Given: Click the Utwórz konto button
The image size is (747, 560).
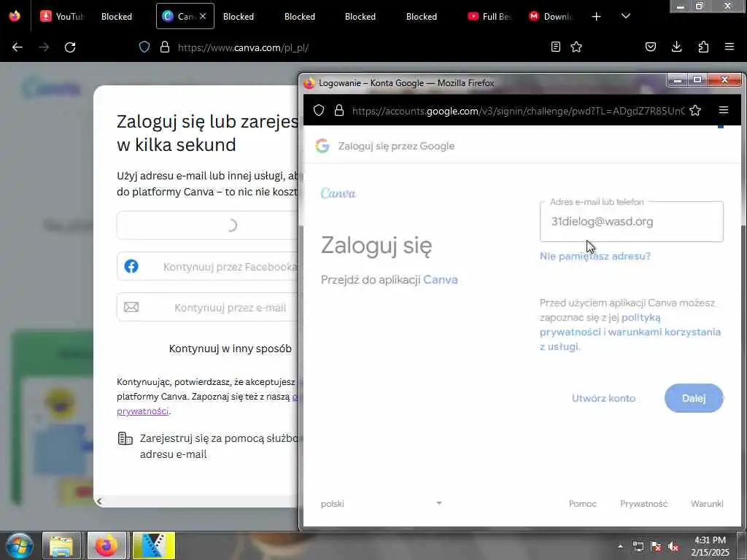Looking at the screenshot, I should tap(603, 398).
